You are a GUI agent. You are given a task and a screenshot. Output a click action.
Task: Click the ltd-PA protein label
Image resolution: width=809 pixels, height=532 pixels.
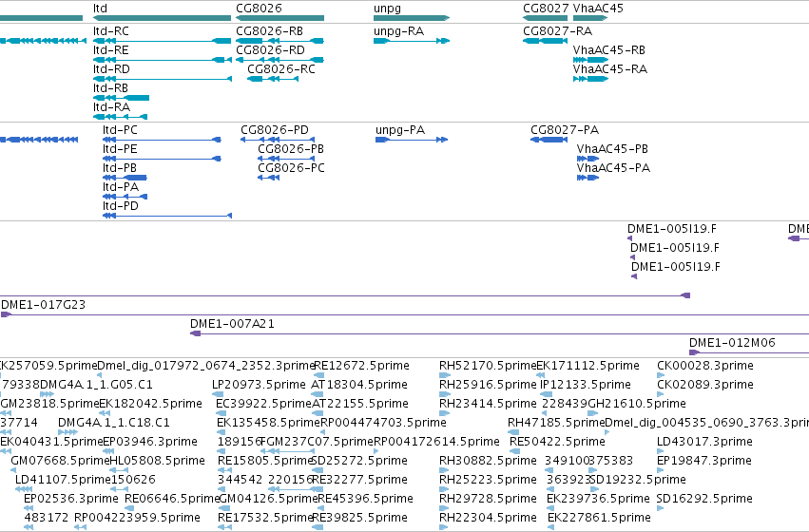click(120, 187)
